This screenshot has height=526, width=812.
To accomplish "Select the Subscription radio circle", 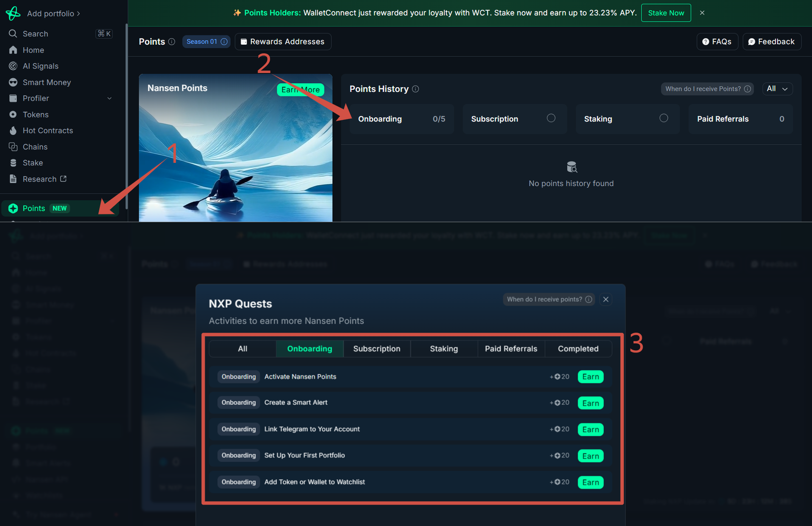I will 551,118.
